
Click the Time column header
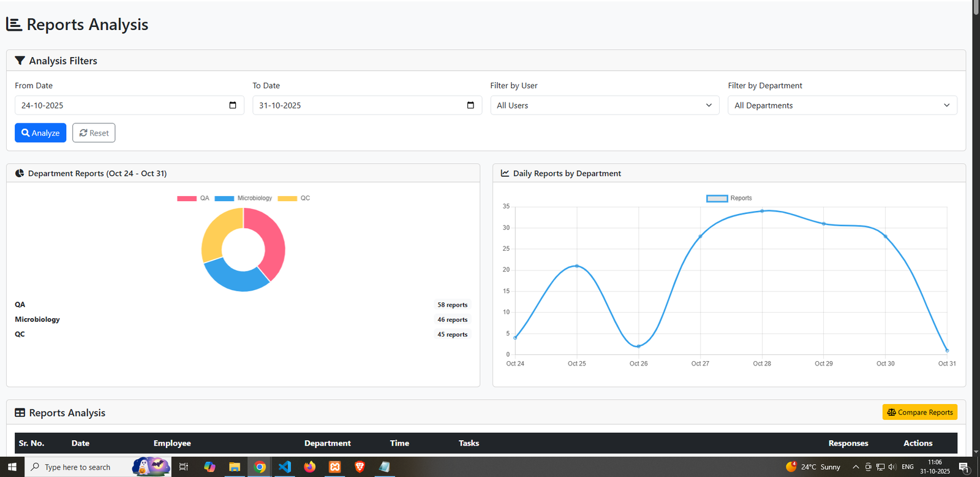(x=399, y=443)
